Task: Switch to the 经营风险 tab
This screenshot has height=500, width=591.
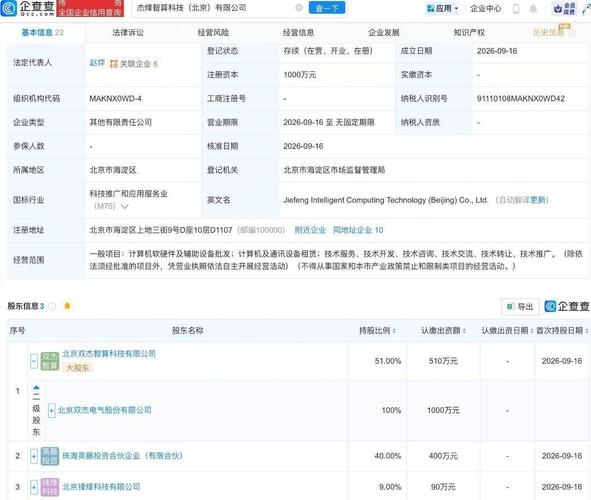Action: click(213, 32)
